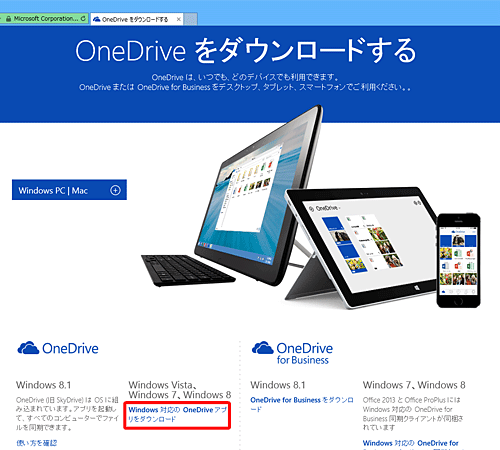Select the Windows PC | Mac button
Viewport: 500px width, 450px height.
pyautogui.click(x=69, y=190)
